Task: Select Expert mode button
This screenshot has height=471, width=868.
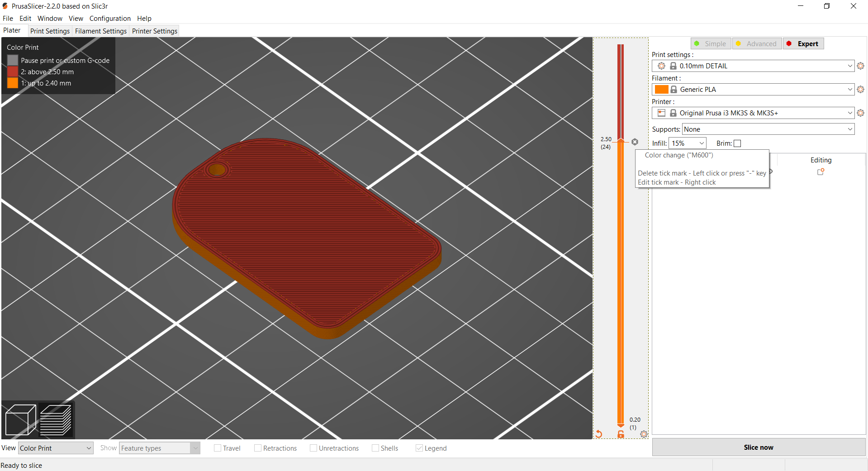Action: click(x=803, y=43)
